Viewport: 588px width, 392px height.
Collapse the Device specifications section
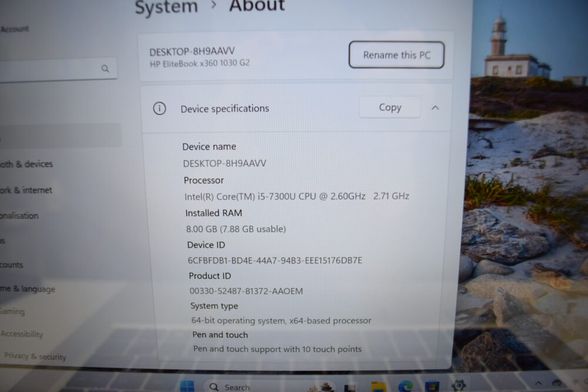point(435,108)
